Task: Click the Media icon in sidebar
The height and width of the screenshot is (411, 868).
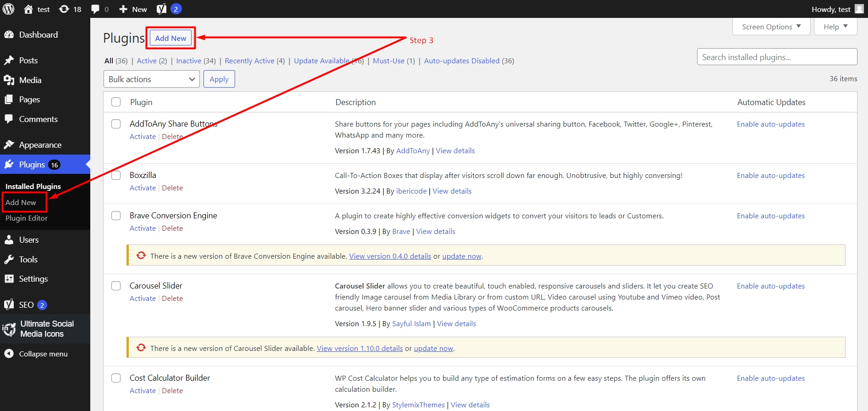Action: tap(9, 80)
